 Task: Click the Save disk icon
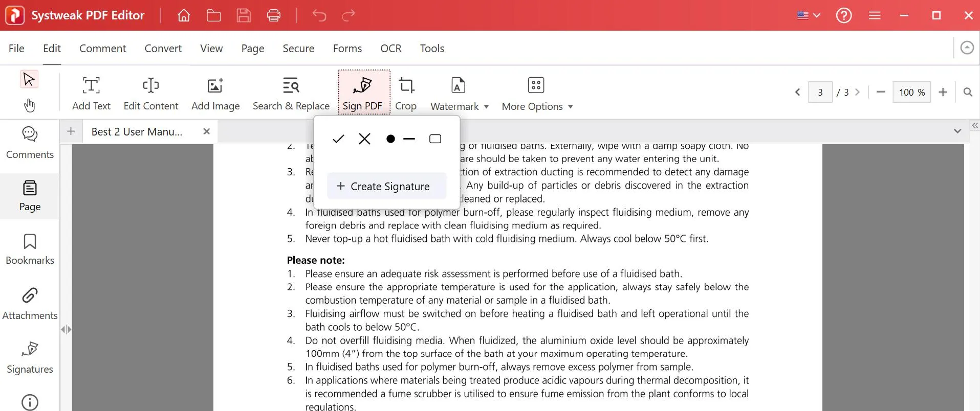pyautogui.click(x=244, y=15)
